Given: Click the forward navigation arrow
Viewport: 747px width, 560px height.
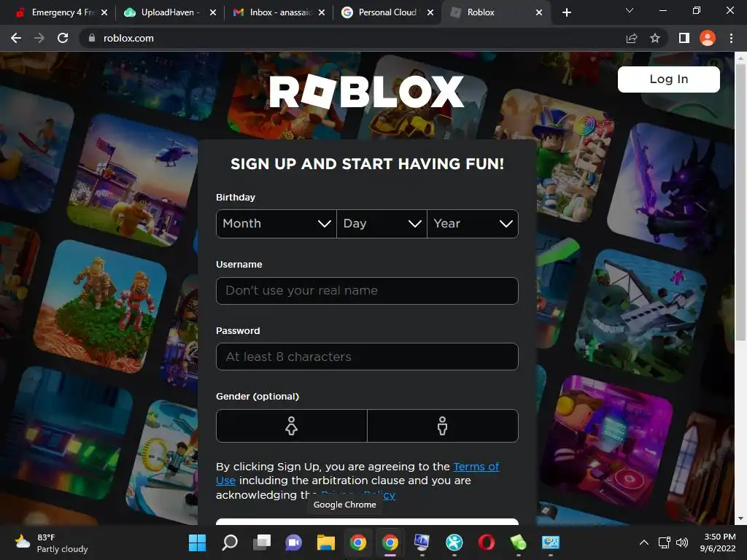Looking at the screenshot, I should [39, 38].
